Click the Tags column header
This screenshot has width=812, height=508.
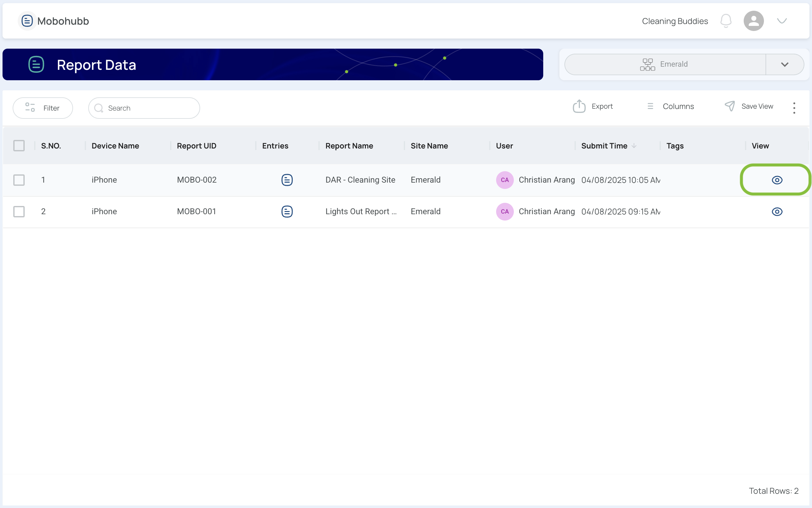click(x=675, y=146)
